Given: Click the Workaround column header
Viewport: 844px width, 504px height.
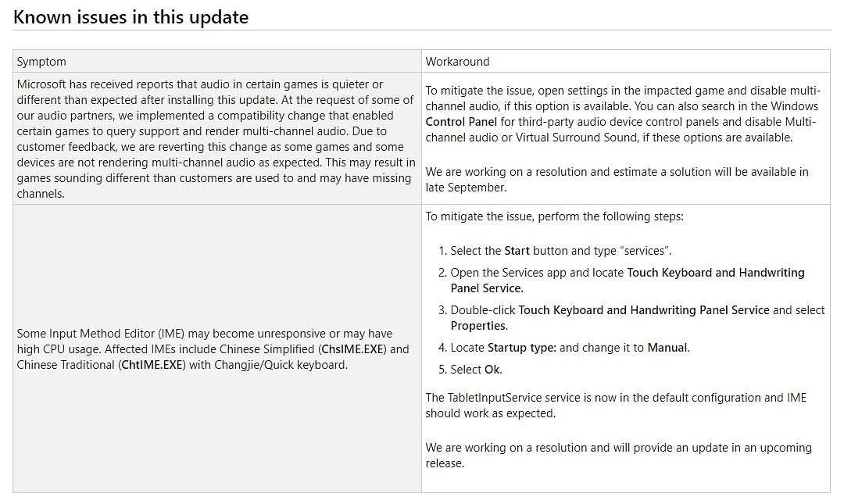Looking at the screenshot, I should (457, 62).
